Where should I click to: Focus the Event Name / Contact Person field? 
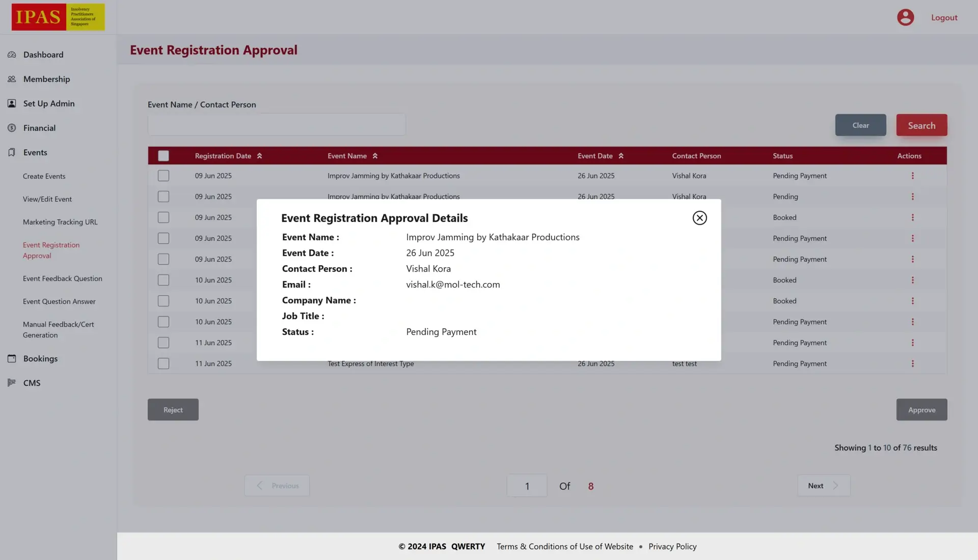277,125
